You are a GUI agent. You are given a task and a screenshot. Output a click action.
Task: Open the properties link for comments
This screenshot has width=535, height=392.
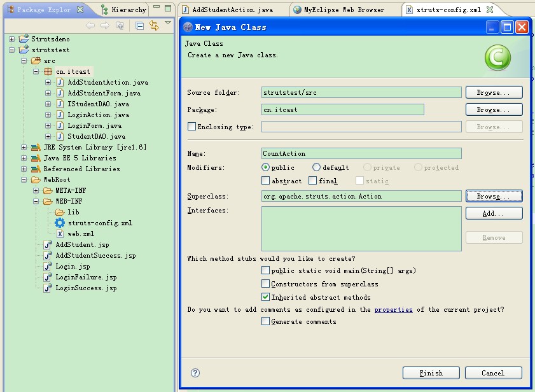pos(393,309)
